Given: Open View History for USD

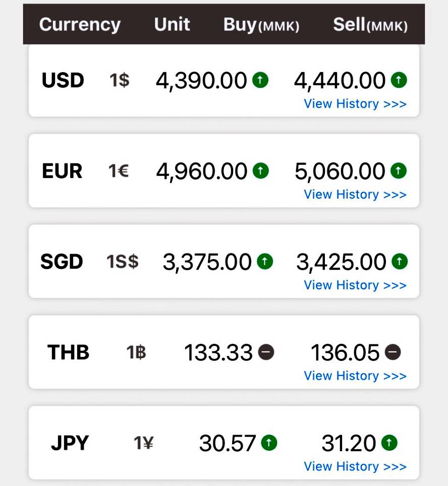Looking at the screenshot, I should [355, 104].
